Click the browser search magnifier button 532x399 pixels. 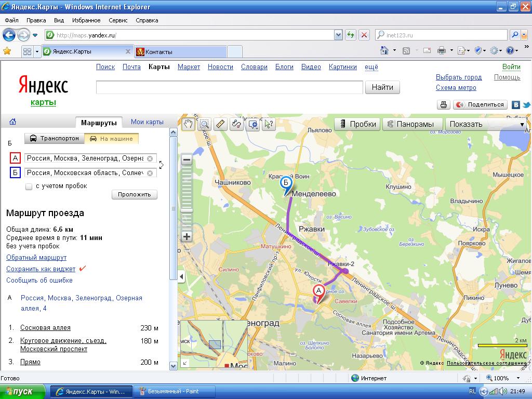pos(515,35)
